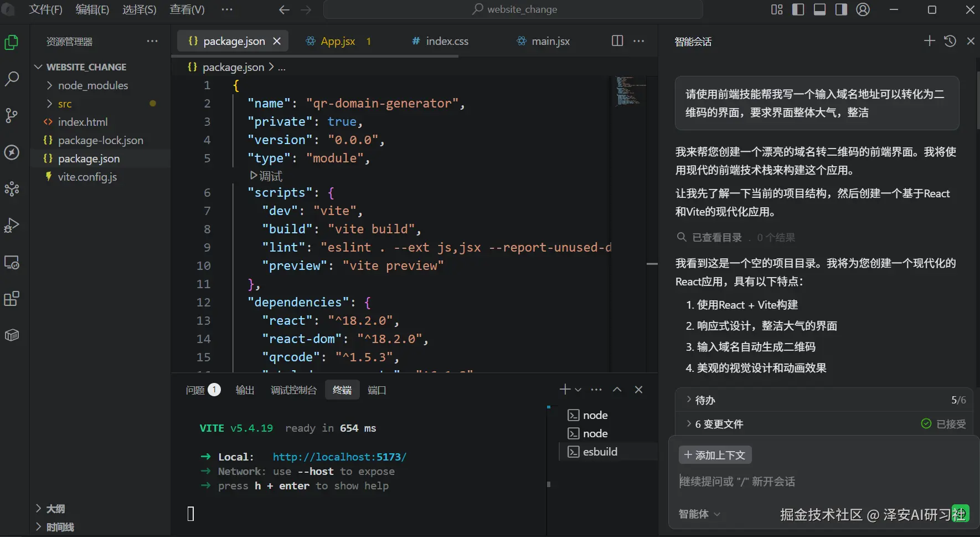The width and height of the screenshot is (980, 537).
Task: Switch to the App.jsx tab
Action: pyautogui.click(x=338, y=41)
